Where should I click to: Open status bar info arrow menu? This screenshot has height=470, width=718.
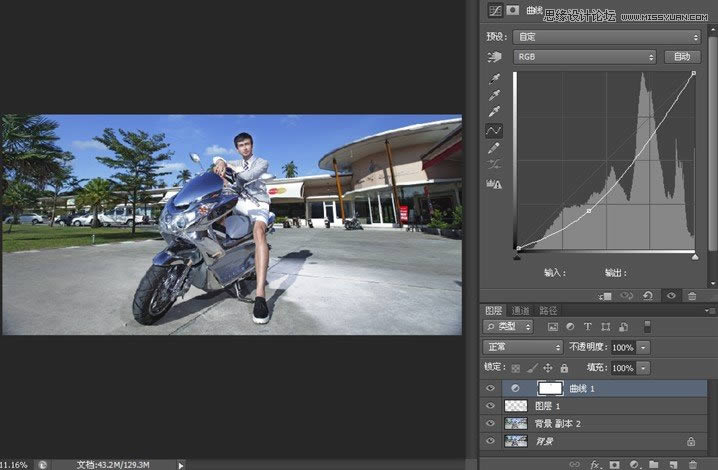tap(181, 465)
